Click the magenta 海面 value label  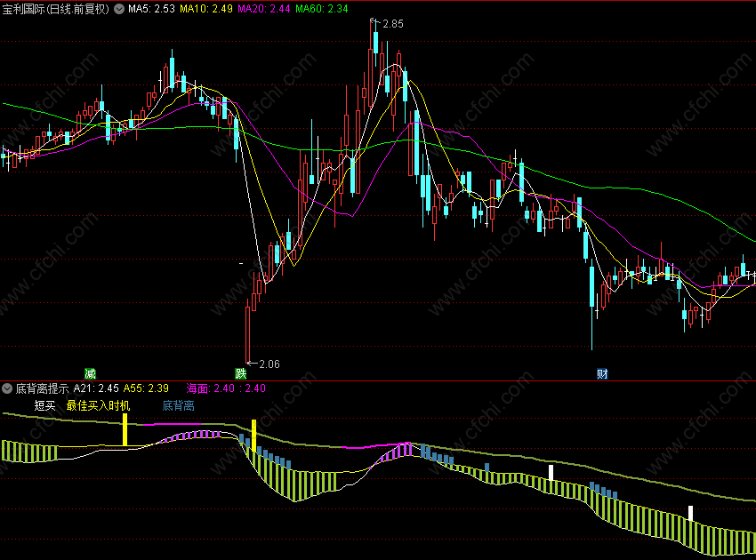pos(226,388)
